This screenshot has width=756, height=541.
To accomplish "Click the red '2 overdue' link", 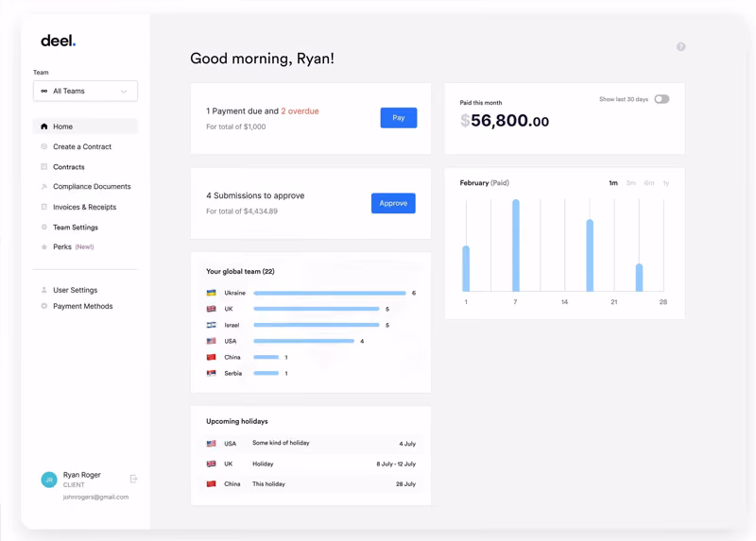I will (x=300, y=110).
